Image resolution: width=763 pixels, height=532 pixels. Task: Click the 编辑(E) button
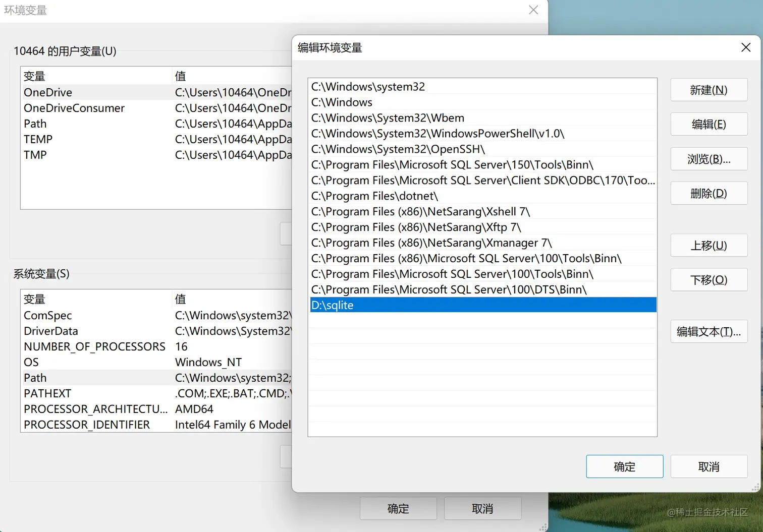coord(708,125)
